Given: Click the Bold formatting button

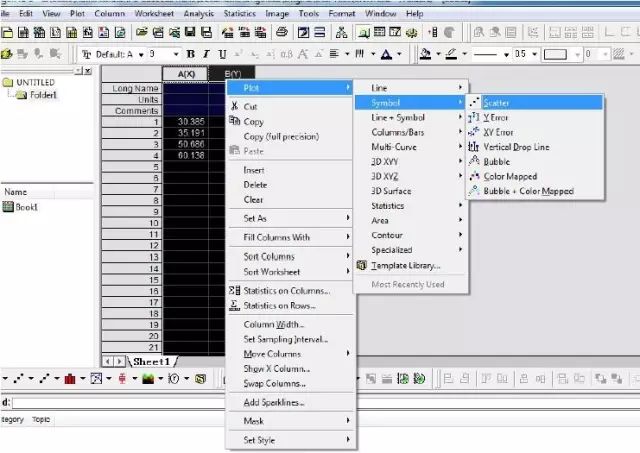Looking at the screenshot, I should 191,54.
